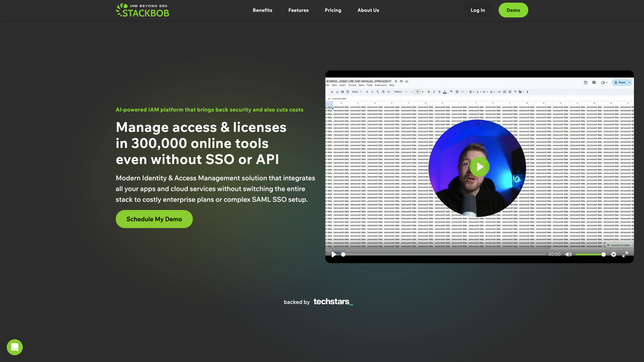Click the Log In button
The width and height of the screenshot is (644, 362).
(477, 10)
